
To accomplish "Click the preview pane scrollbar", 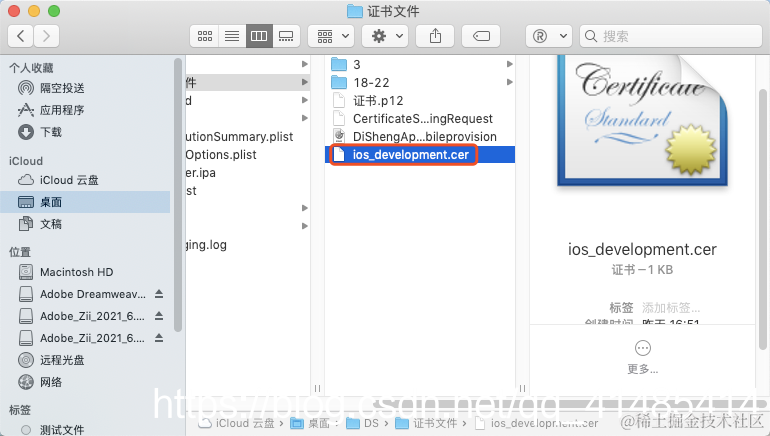I will tap(762, 218).
